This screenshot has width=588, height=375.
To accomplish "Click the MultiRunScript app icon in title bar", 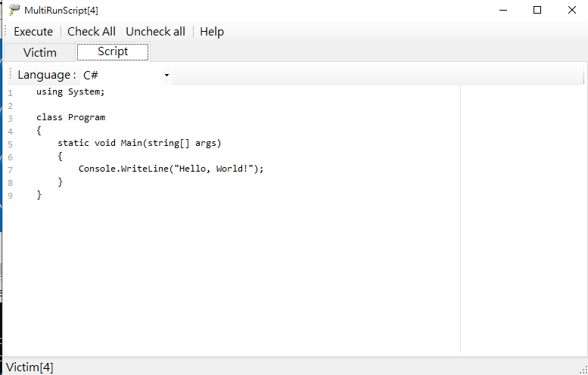I will pos(14,10).
